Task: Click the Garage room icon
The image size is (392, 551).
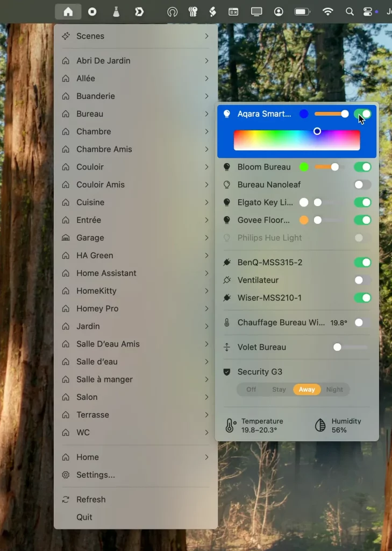Action: click(66, 238)
